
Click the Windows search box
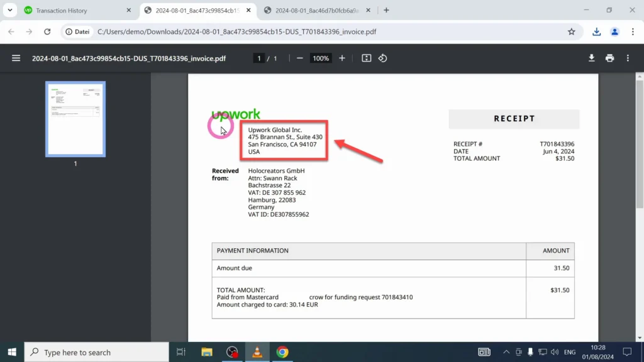pos(96,352)
